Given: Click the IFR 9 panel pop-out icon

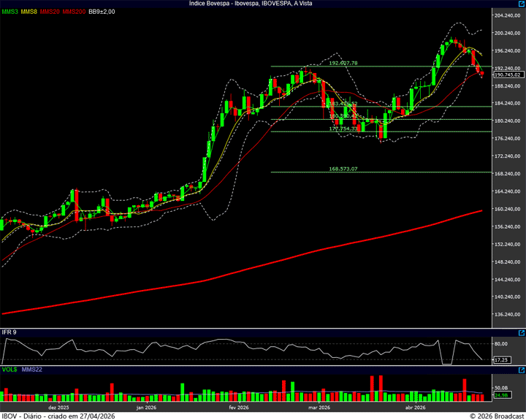Looking at the screenshot, I should (520, 332).
